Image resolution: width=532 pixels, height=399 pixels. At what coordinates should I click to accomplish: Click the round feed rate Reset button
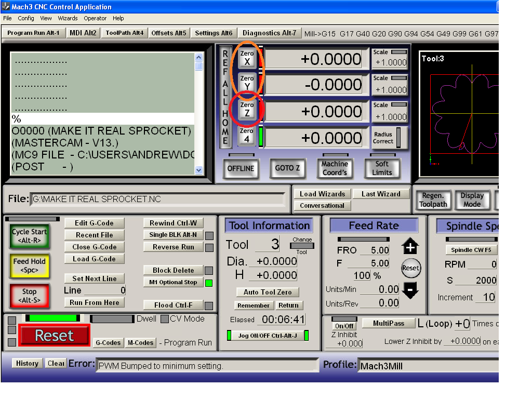coord(410,268)
